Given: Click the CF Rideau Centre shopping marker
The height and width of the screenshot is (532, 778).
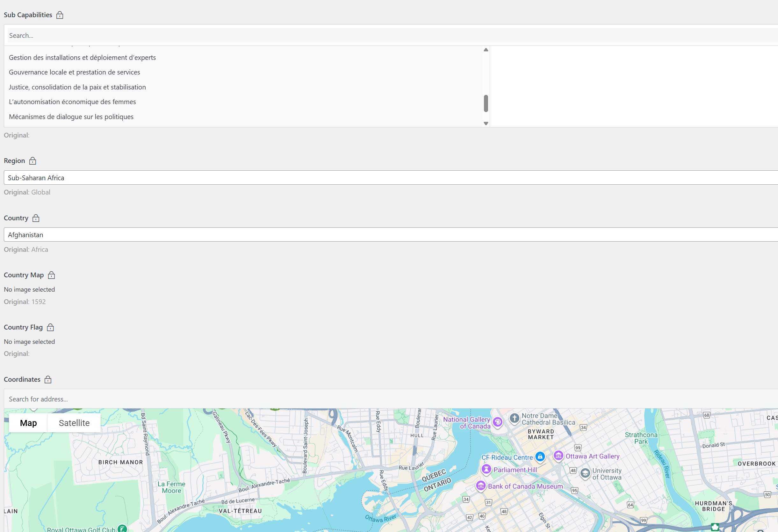Looking at the screenshot, I should tap(540, 456).
